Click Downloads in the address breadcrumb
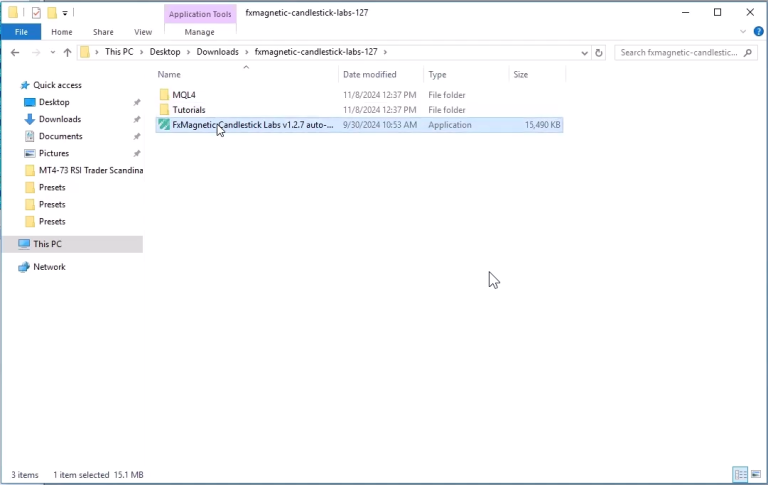 pos(217,51)
